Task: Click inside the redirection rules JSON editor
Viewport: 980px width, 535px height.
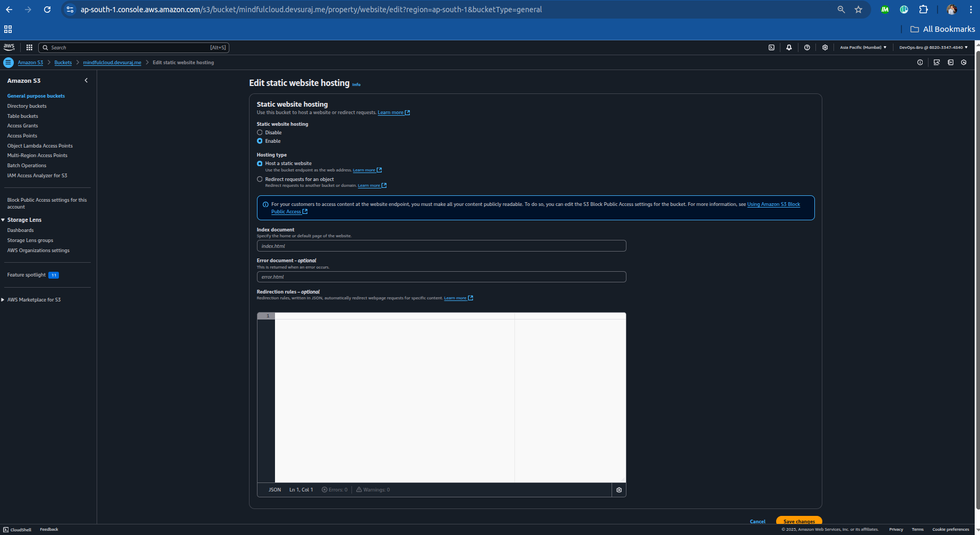Action: [x=450, y=398]
